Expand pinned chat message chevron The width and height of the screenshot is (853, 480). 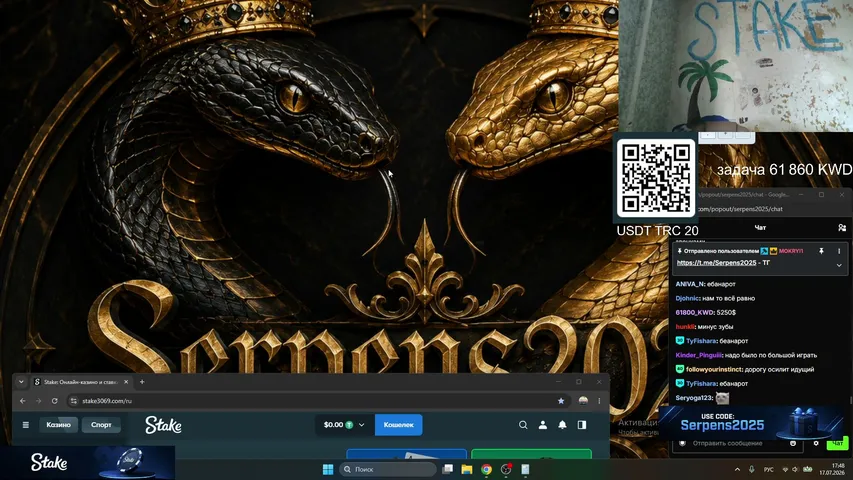click(839, 265)
